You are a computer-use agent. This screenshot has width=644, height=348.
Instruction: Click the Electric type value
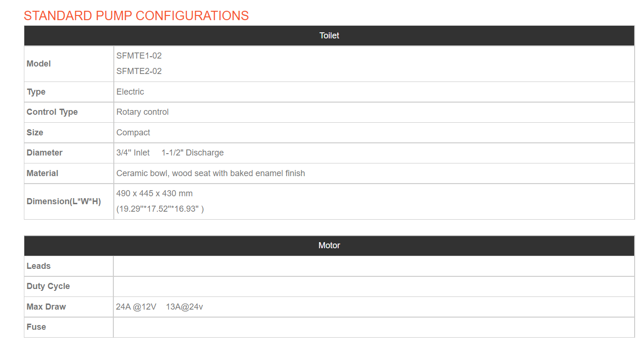click(x=130, y=92)
